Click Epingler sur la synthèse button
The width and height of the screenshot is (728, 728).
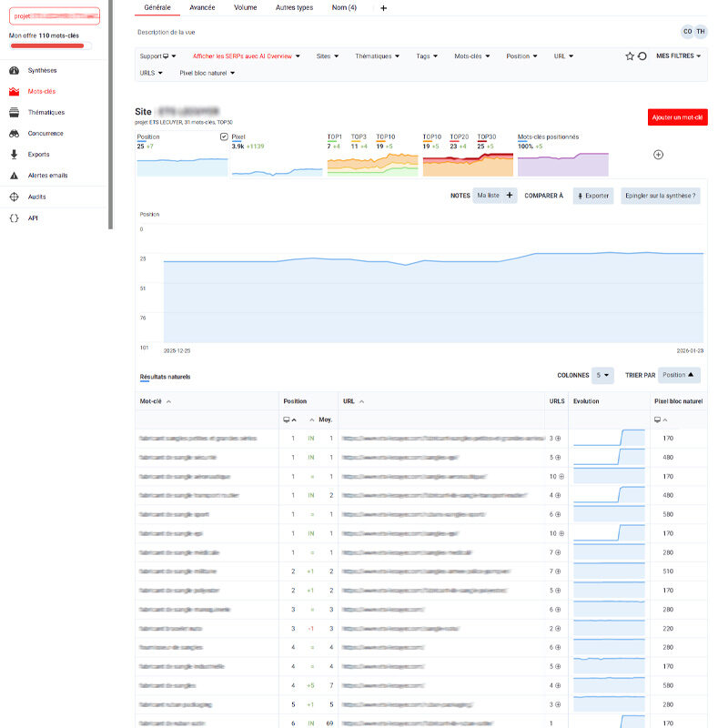click(x=660, y=196)
